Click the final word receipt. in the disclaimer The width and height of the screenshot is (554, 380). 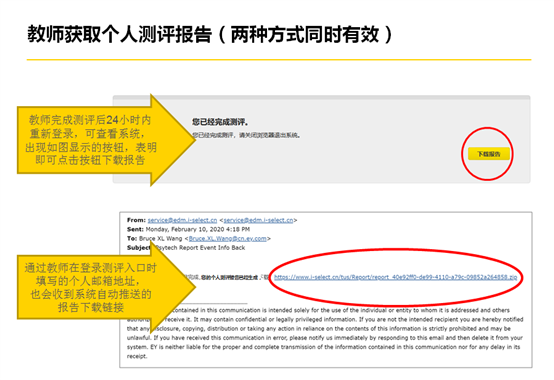tap(137, 356)
